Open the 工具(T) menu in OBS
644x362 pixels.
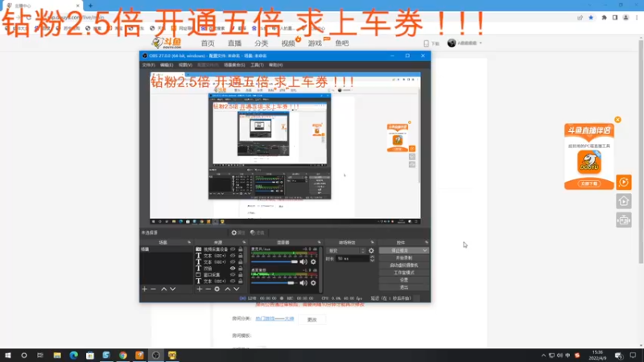pyautogui.click(x=257, y=65)
